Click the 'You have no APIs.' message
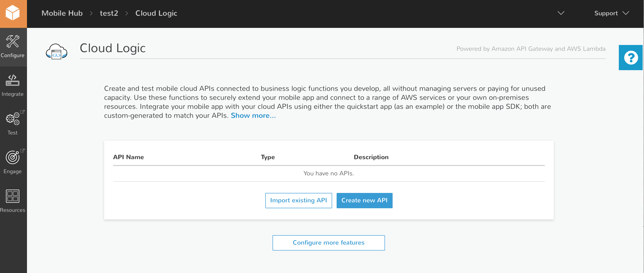644x273 pixels. (x=329, y=174)
